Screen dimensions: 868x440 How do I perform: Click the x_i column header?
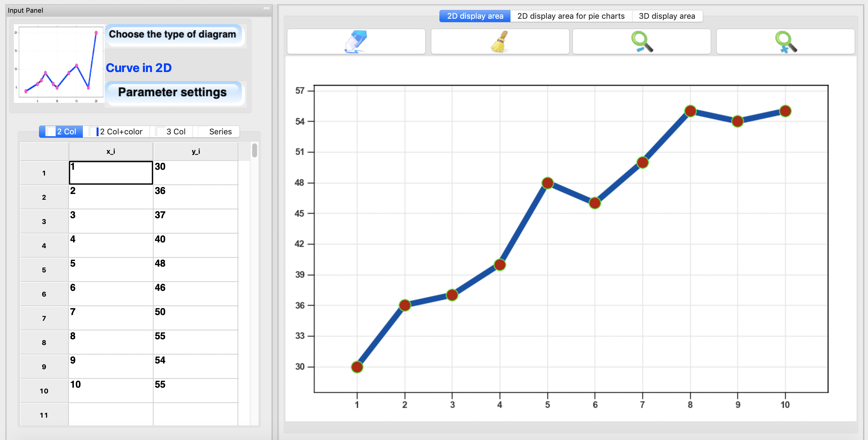[x=111, y=151]
